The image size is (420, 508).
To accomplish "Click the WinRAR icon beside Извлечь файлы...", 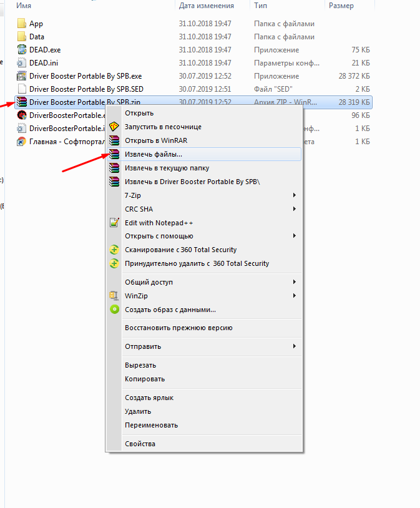I will 114,154.
